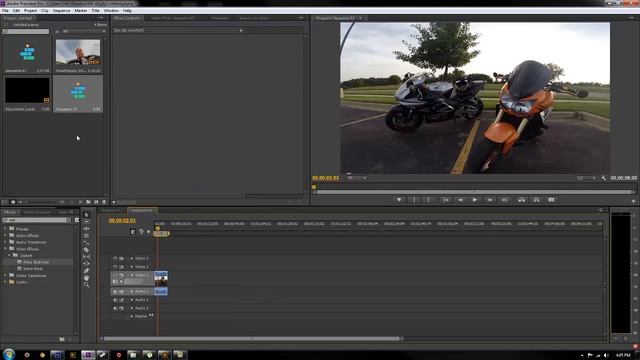This screenshot has width=640, height=360.
Task: Toggle Video 3 track eye visibility
Action: coord(115,258)
